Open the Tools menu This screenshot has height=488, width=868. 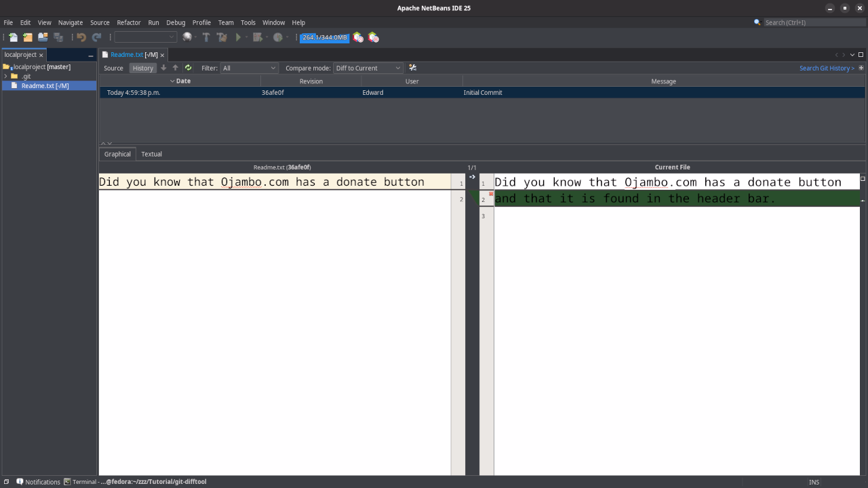tap(248, 22)
